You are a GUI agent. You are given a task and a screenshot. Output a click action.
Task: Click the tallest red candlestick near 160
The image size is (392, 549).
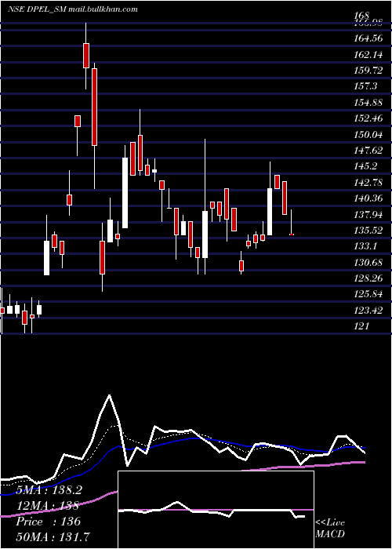click(x=94, y=107)
